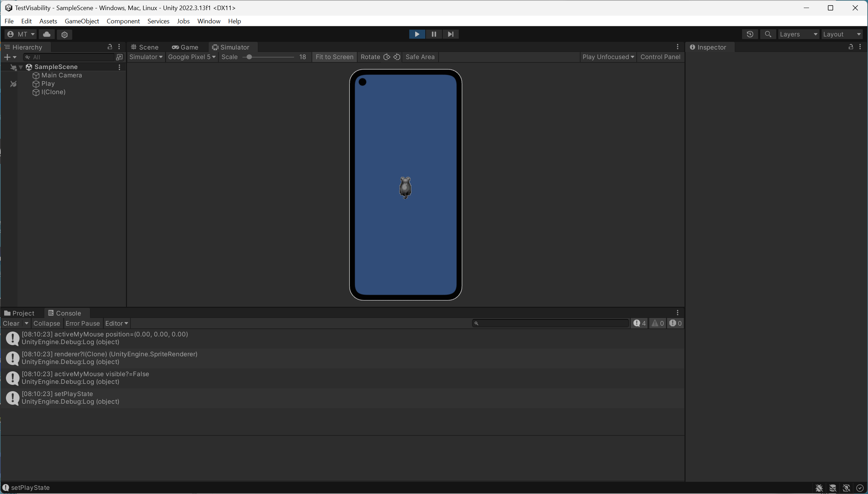Toggle the Safe Area overlay
Image resolution: width=868 pixels, height=494 pixels.
coord(420,57)
